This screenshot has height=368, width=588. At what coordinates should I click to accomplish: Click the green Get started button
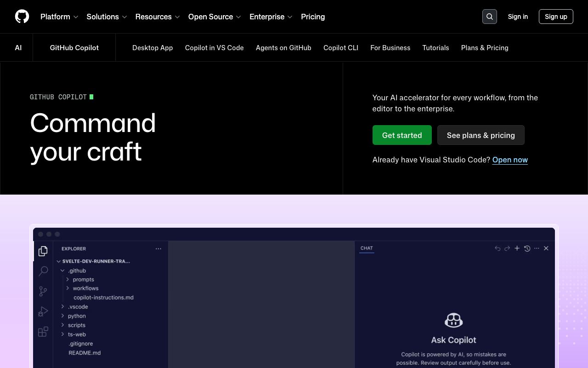point(402,135)
